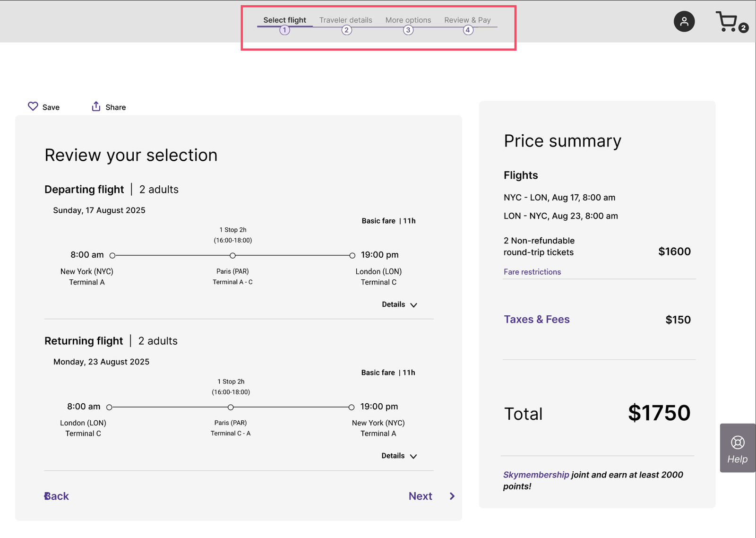Image resolution: width=756 pixels, height=538 pixels.
Task: Click step 3 circle in progress bar
Action: (408, 30)
